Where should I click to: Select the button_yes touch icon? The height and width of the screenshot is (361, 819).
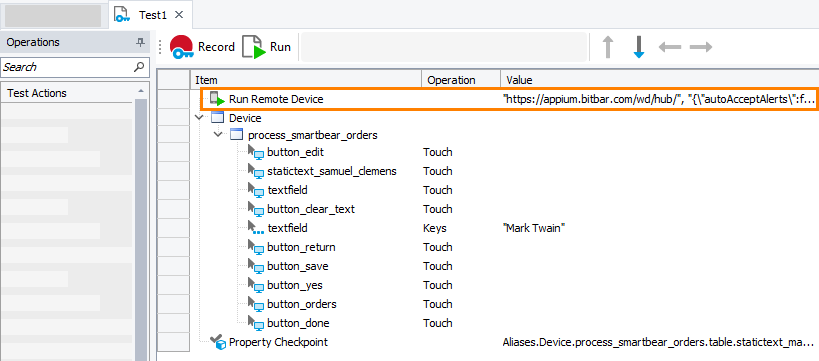256,285
